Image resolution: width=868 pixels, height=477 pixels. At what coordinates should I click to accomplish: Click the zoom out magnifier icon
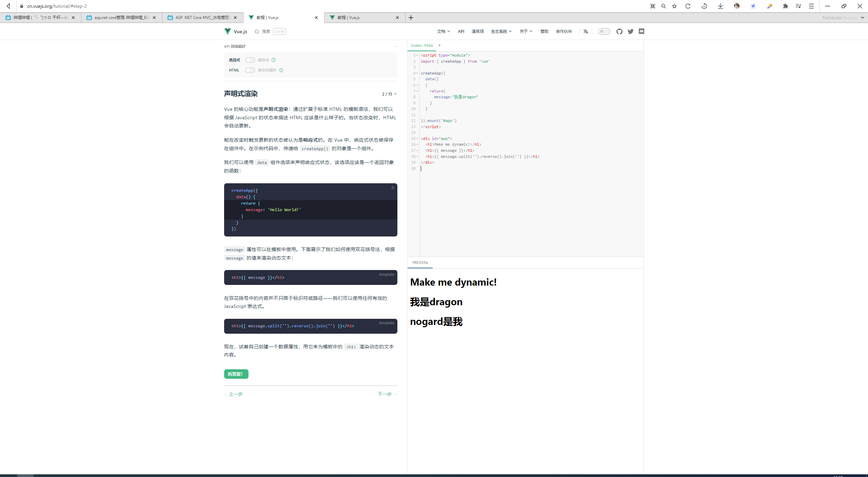pos(664,6)
